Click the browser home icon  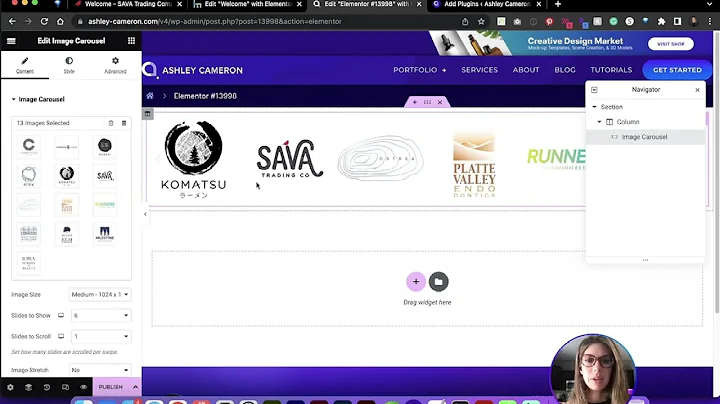(60, 22)
